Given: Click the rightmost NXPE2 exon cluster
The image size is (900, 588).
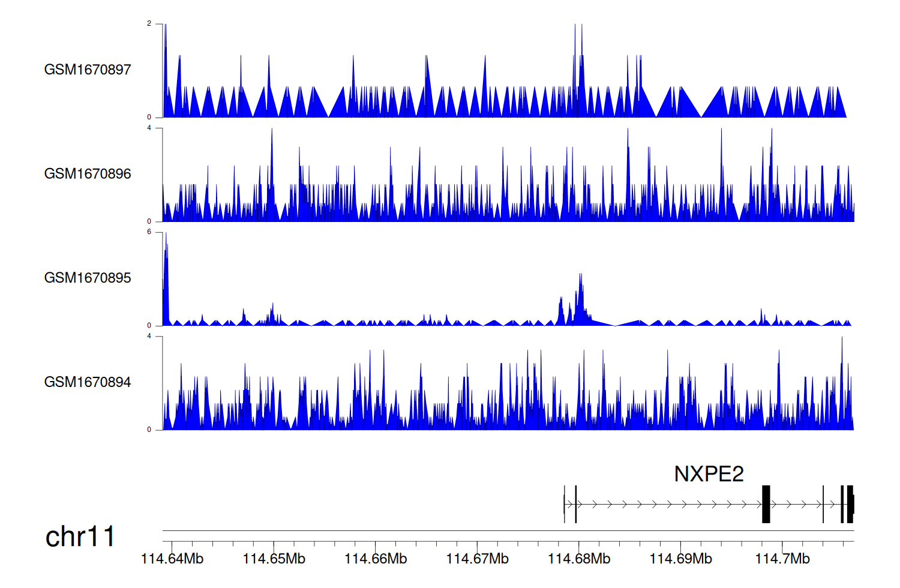Looking at the screenshot, I should [847, 505].
